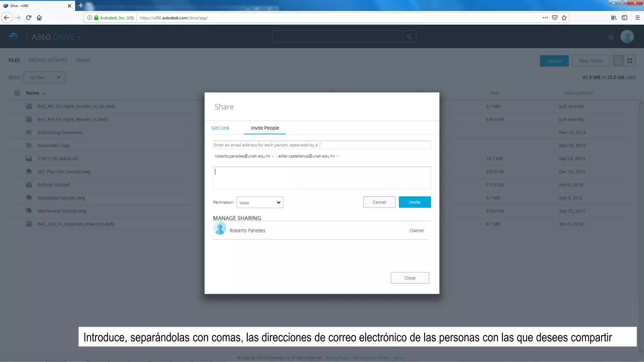
Task: Click inside the invitation message text area
Action: pos(322,178)
